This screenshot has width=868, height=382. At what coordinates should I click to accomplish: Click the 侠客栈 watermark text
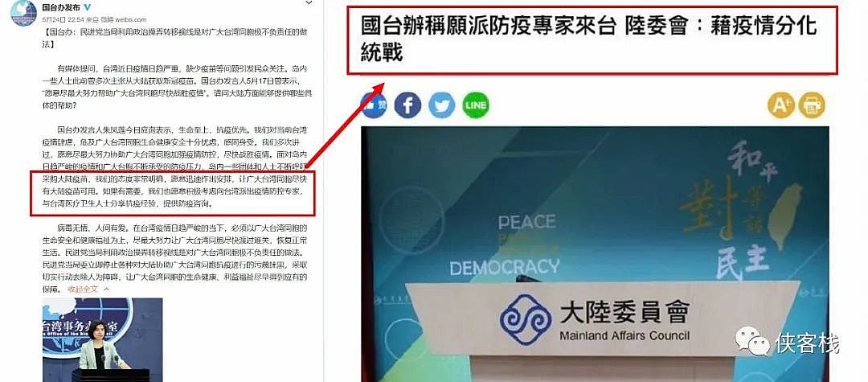(807, 343)
